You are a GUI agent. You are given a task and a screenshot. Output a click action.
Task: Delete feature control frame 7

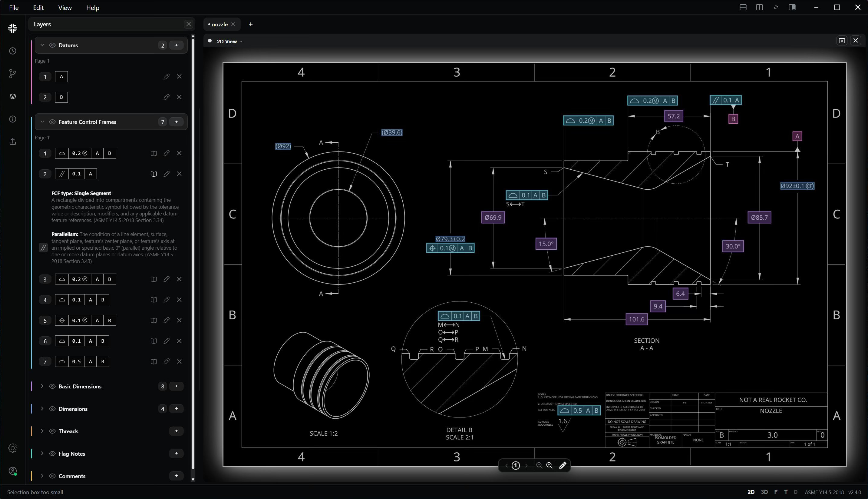click(179, 361)
